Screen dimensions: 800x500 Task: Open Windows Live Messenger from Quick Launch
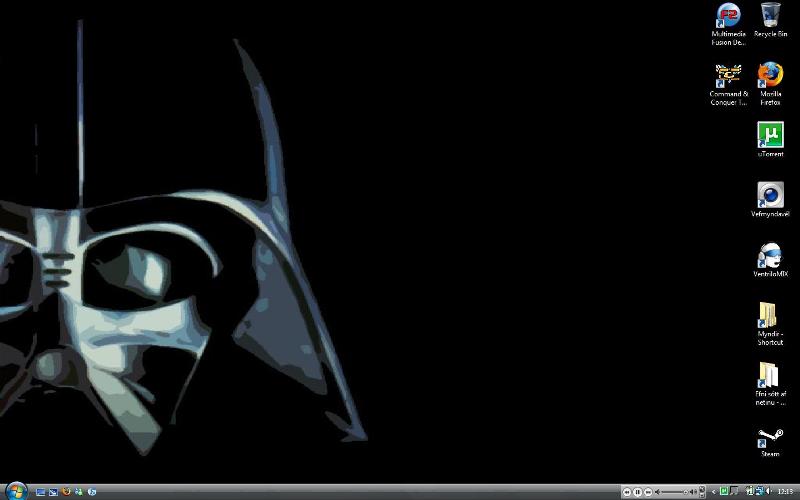pyautogui.click(x=79, y=492)
